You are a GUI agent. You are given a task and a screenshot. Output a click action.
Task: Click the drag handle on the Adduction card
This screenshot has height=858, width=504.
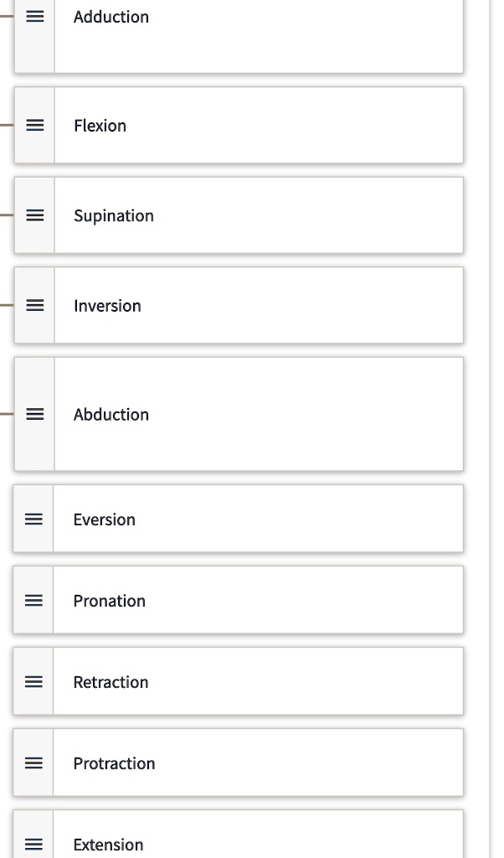point(34,16)
